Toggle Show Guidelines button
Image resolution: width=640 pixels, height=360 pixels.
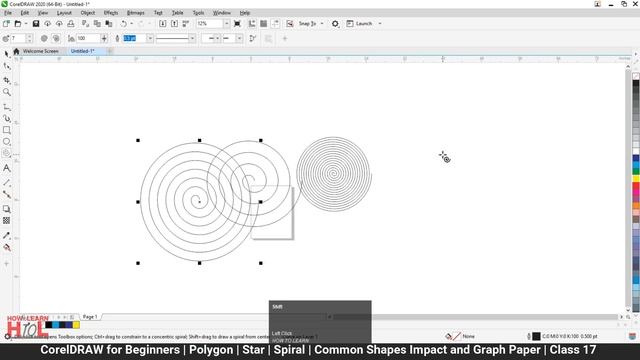coord(275,24)
